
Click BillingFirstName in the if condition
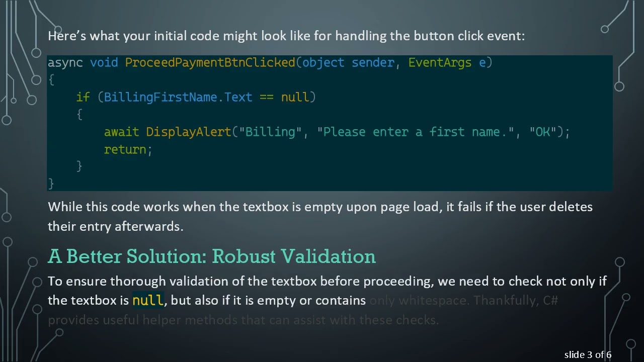[160, 97]
